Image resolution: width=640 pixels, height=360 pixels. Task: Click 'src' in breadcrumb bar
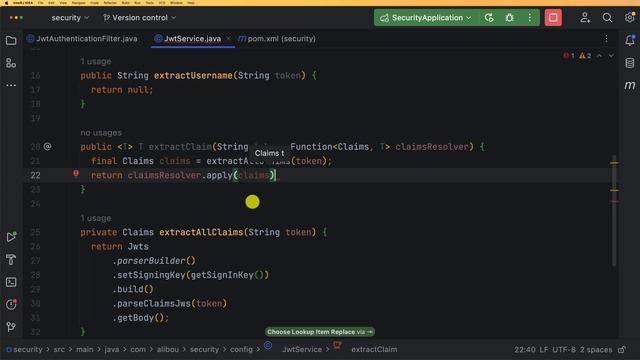pyautogui.click(x=59, y=349)
